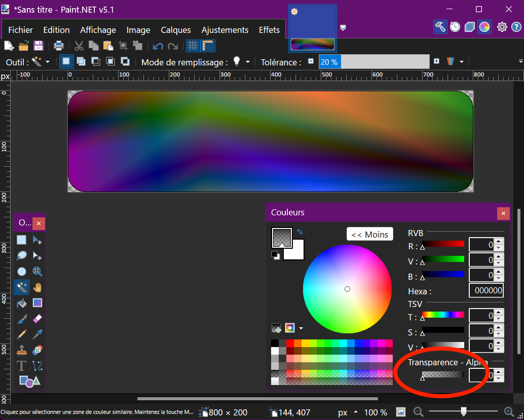Select the Ellipse Select tool

click(x=22, y=272)
